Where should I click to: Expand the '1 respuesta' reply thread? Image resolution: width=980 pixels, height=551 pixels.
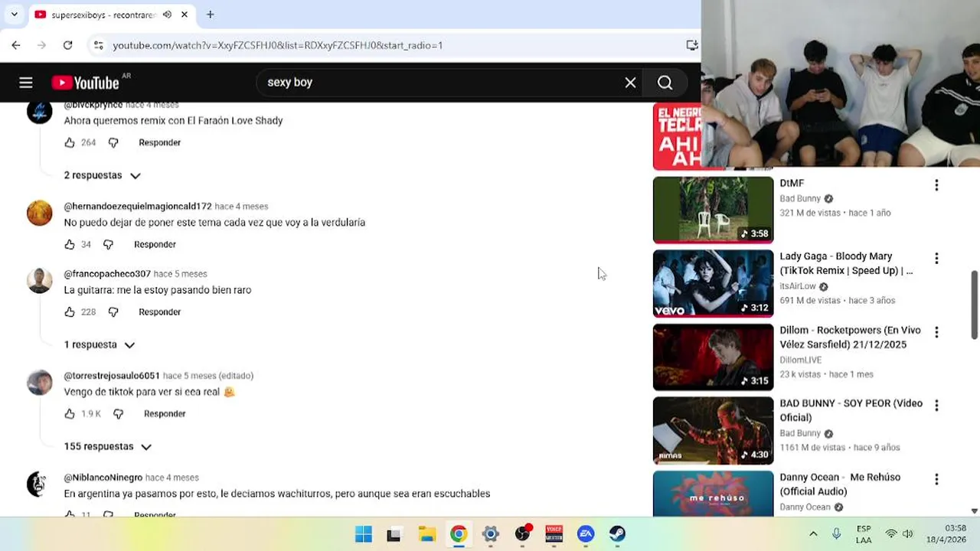[100, 344]
